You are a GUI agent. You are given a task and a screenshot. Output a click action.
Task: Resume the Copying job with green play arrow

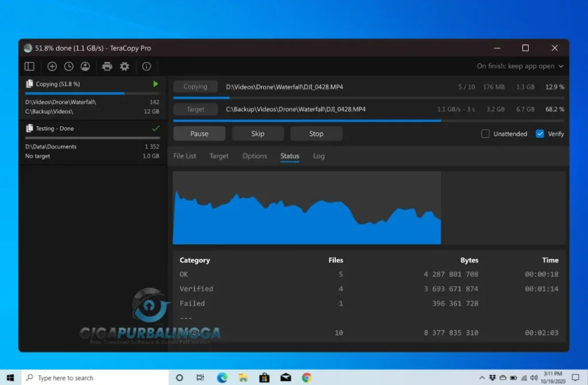click(155, 84)
